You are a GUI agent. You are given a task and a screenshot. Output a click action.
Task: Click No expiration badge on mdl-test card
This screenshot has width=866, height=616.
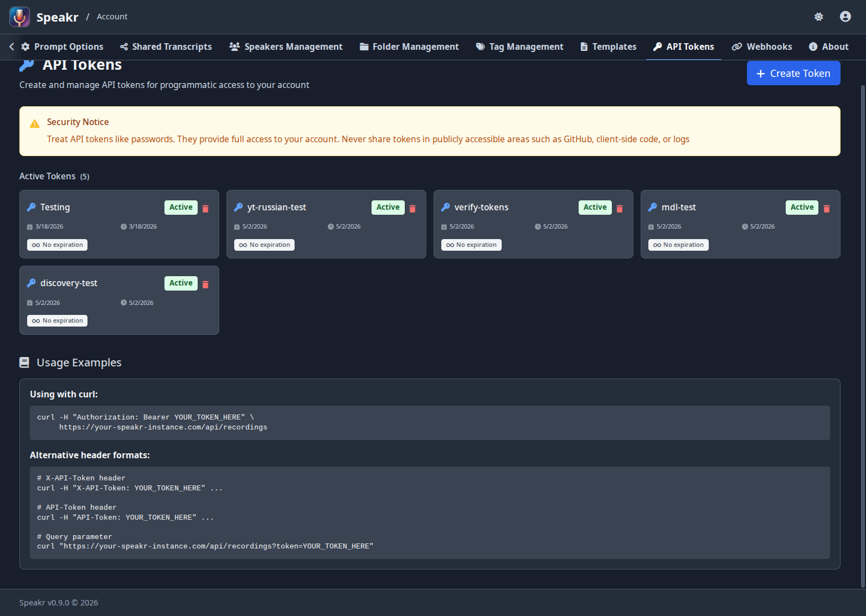click(x=679, y=245)
